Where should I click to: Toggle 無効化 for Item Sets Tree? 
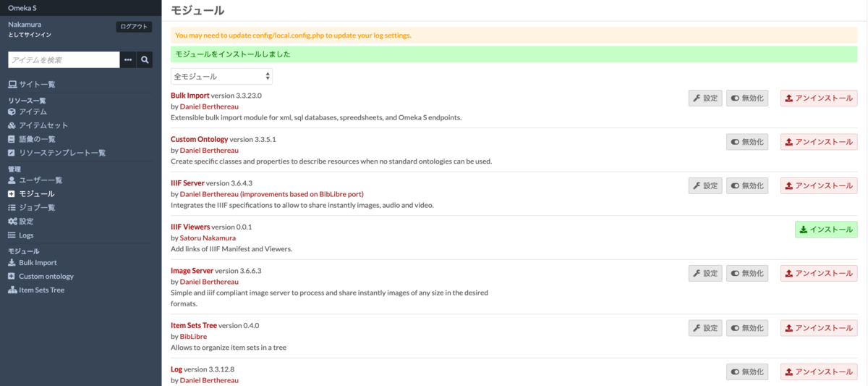pos(747,328)
